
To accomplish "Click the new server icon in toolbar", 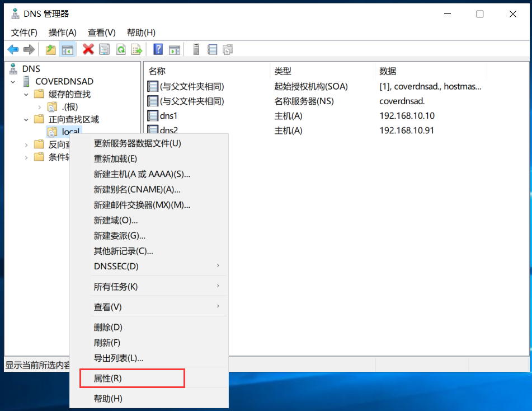I will pos(196,50).
